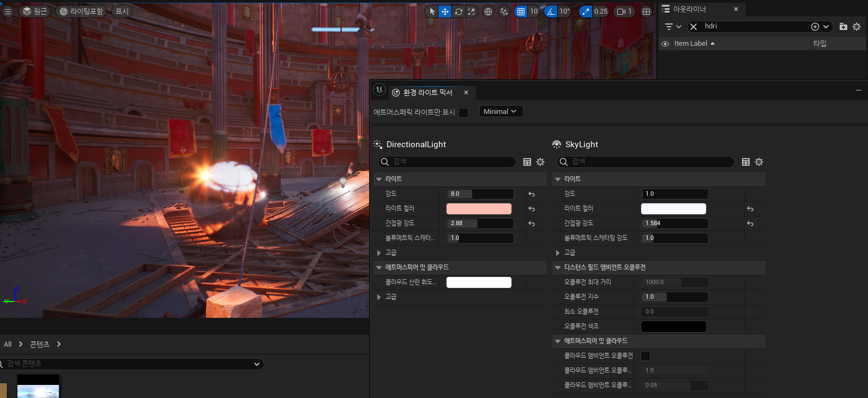Adjust SkyLight occlusion exponent 1.0 slider
The image size is (868, 398).
click(x=674, y=297)
